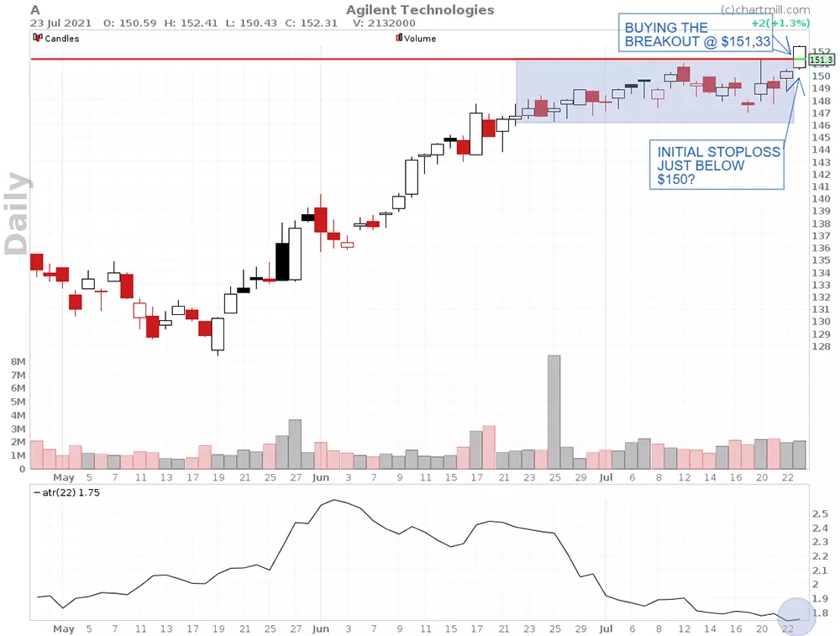Select the atr(22) 1.75 indicator label
The width and height of the screenshot is (840, 636).
coord(66,492)
